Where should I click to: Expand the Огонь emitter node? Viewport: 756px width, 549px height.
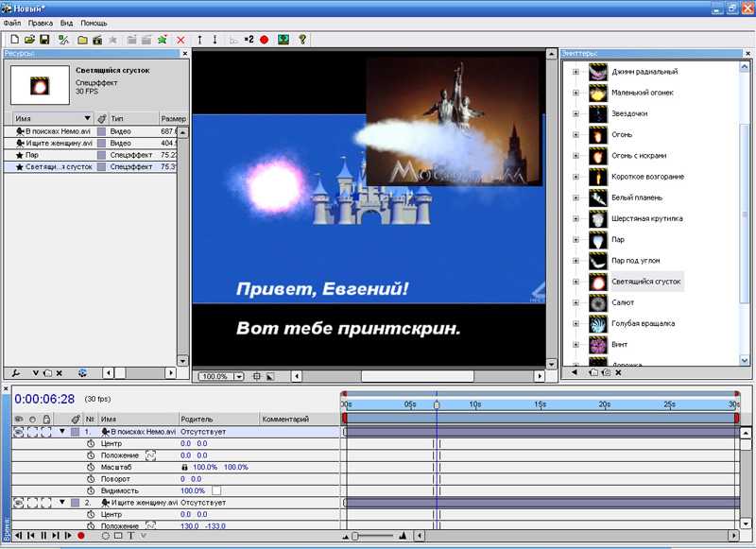pyautogui.click(x=576, y=135)
